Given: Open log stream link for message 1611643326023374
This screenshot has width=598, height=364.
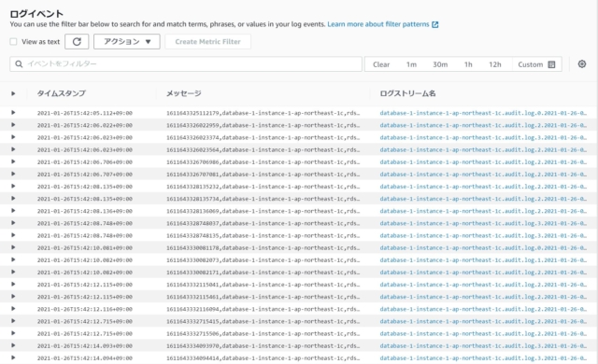Looking at the screenshot, I should (x=483, y=137).
